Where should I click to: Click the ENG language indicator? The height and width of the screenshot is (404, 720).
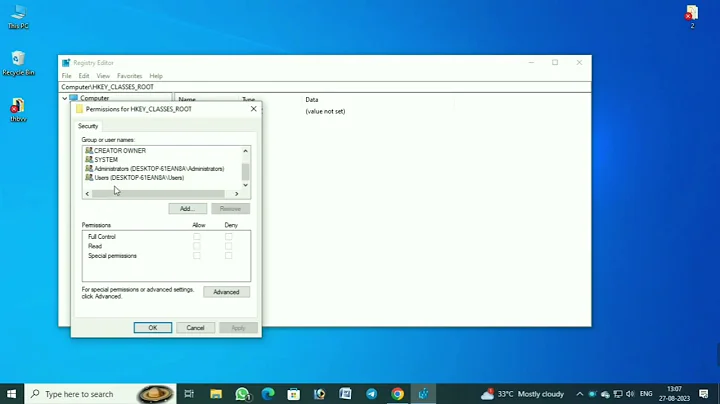pyautogui.click(x=646, y=394)
